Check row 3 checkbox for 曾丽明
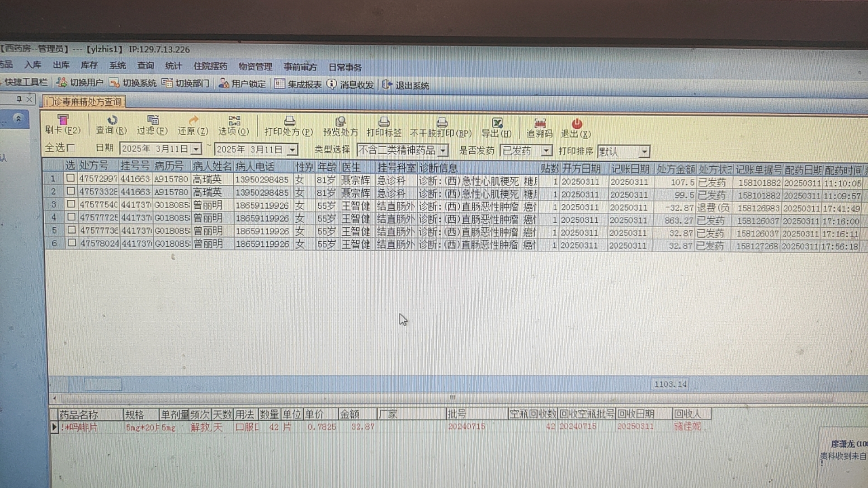Screen dimensions: 868x488 coord(71,204)
